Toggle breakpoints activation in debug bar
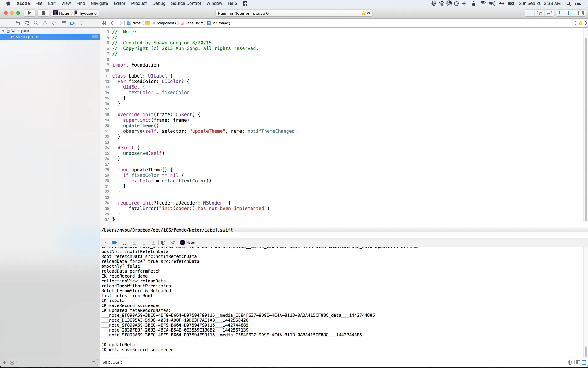Viewport: 588px width, 368px height. click(x=115, y=243)
